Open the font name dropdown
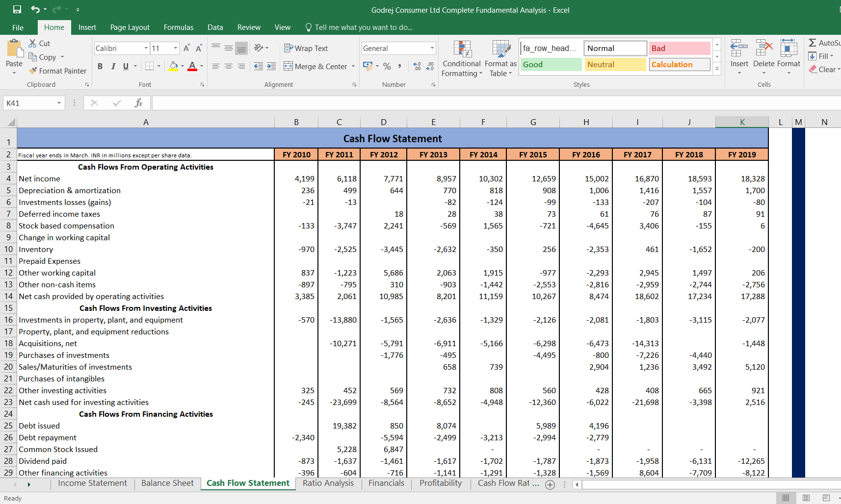This screenshot has width=841, height=504. point(146,48)
